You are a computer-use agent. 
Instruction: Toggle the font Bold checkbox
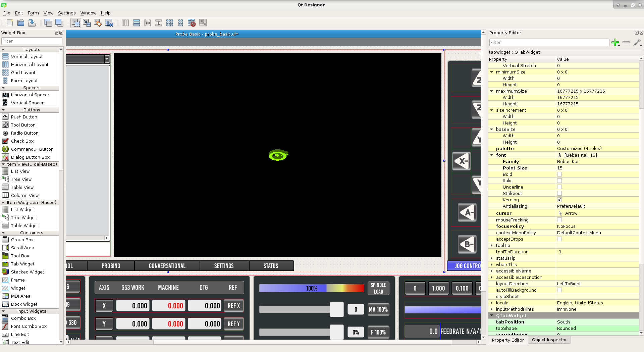(559, 174)
